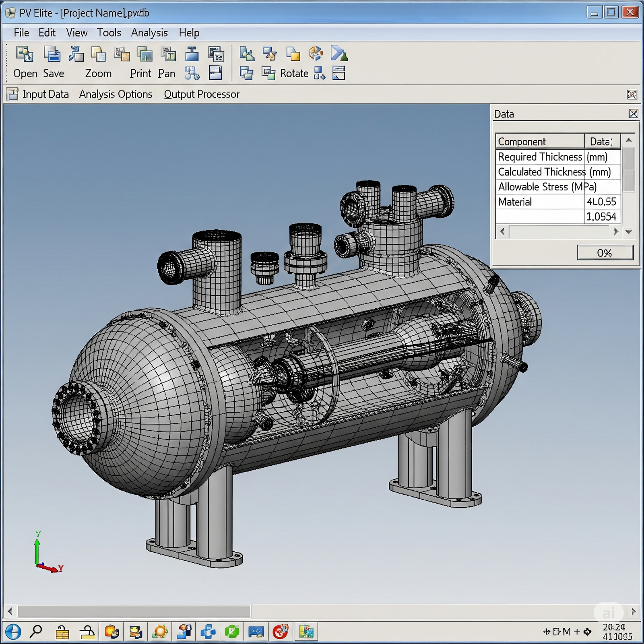Close the Data panel
The image size is (644, 644).
[634, 114]
